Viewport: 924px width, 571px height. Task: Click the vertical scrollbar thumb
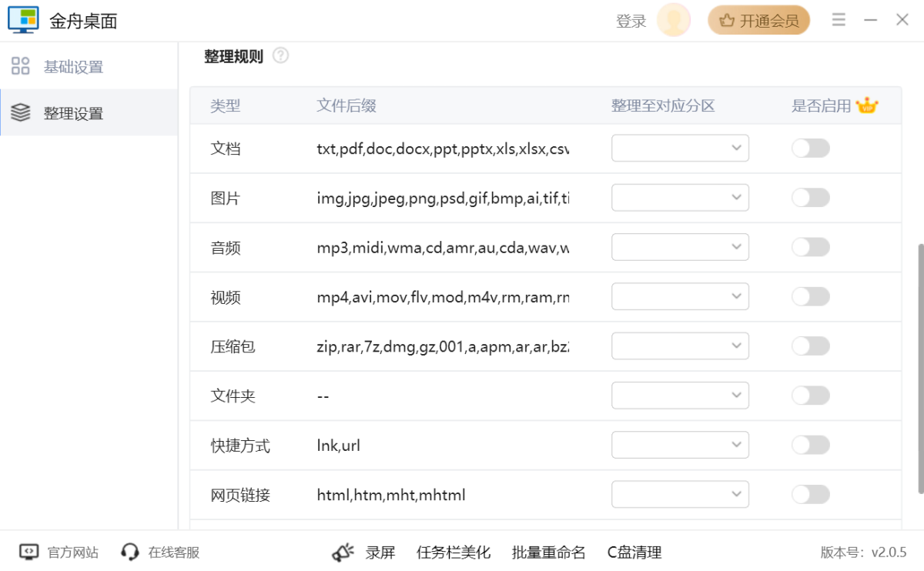tap(920, 369)
